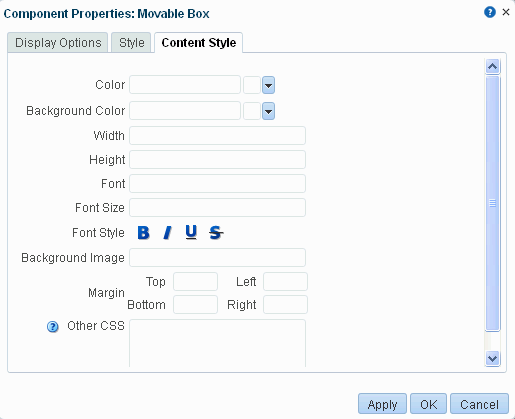The width and height of the screenshot is (515, 419).
Task: Click the Cancel button
Action: click(x=479, y=404)
